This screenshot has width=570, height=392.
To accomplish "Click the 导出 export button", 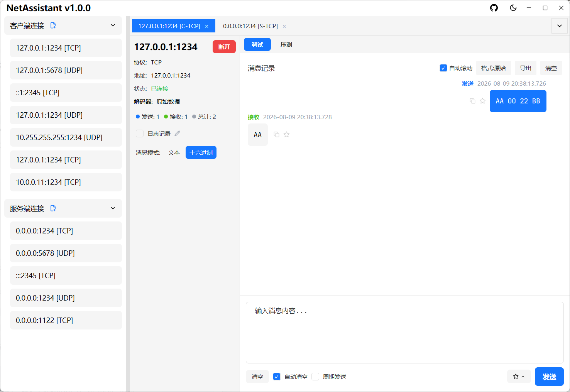I will click(526, 68).
